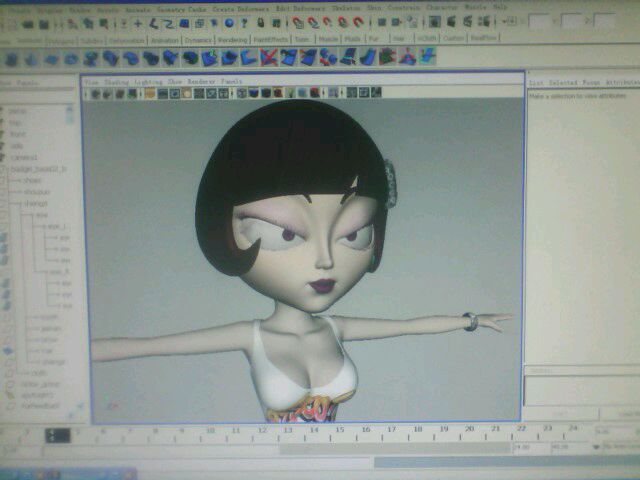Enable Wireframe on Shaded icon
This screenshot has width=640, height=480.
point(266,93)
